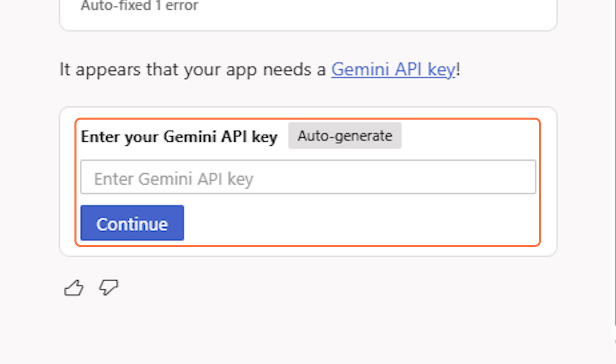Rate the API key message as unhelpful
This screenshot has width=616, height=364.
tap(108, 288)
